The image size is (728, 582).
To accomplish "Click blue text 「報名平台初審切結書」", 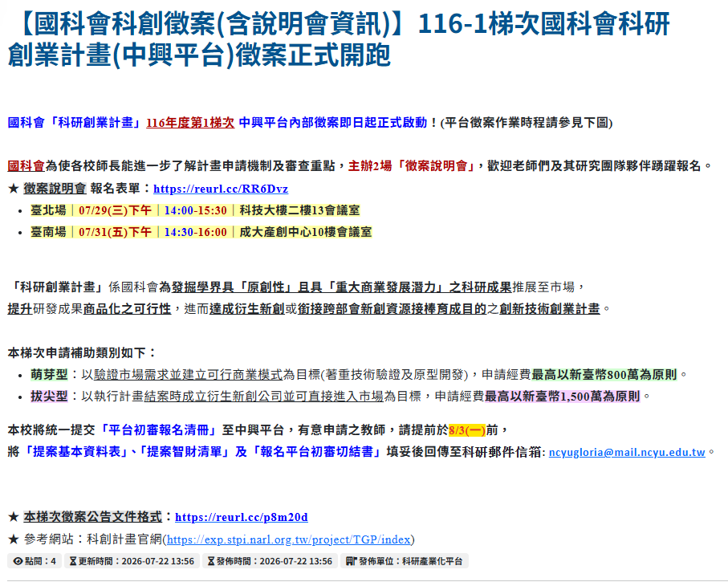I will 316,452.
